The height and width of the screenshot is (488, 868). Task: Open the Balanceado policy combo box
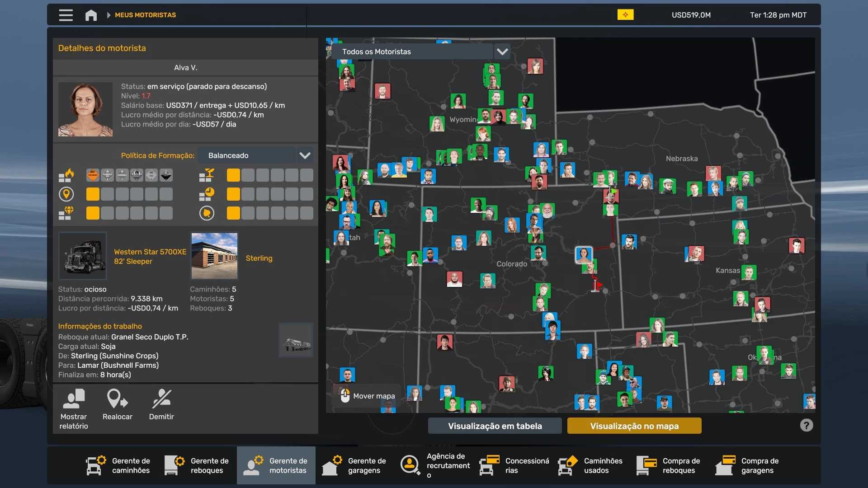[x=247, y=155]
